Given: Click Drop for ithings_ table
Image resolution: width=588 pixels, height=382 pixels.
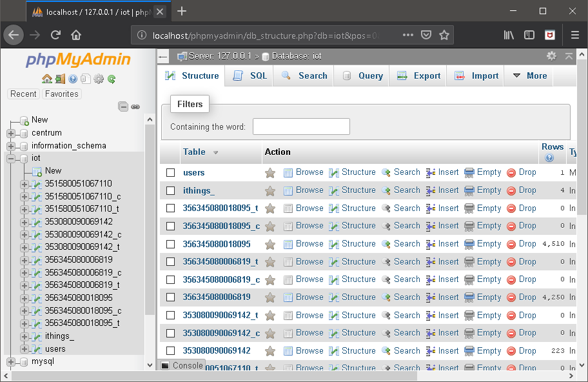Looking at the screenshot, I should point(522,190).
